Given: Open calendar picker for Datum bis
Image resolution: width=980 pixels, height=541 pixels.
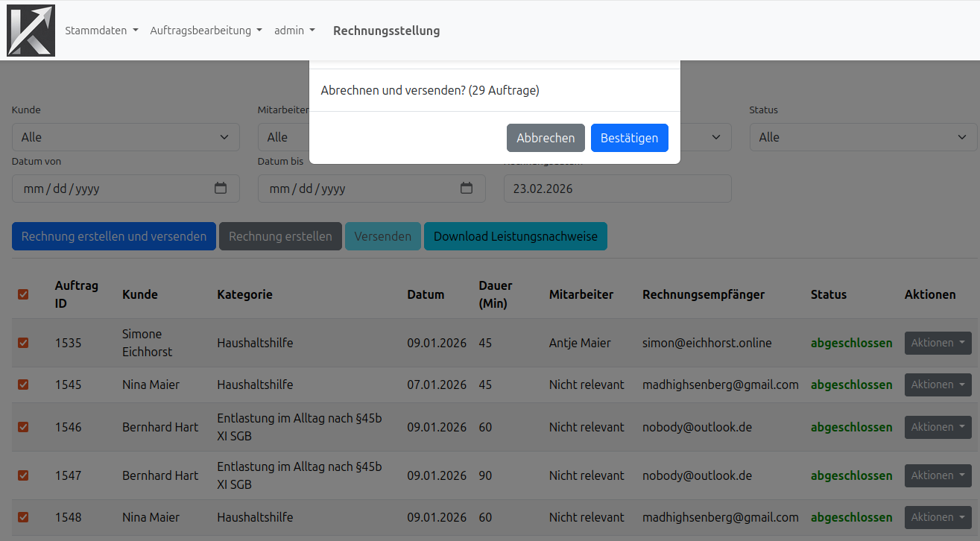Looking at the screenshot, I should click(467, 189).
